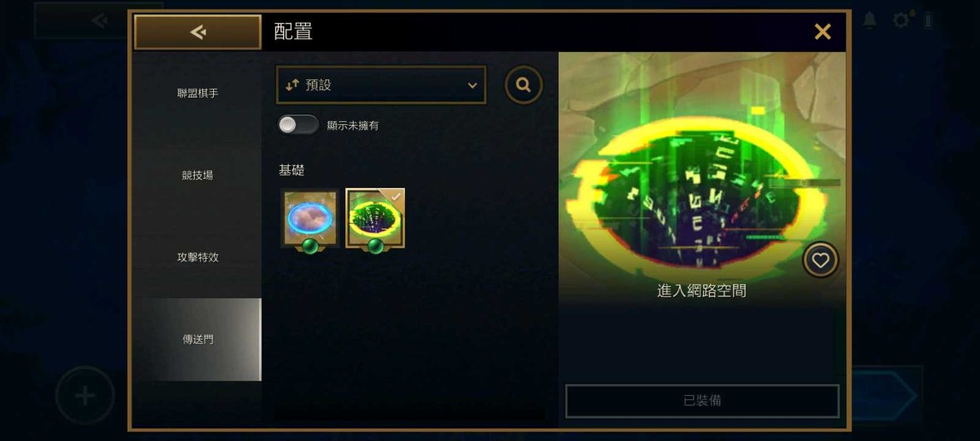Click the back arrow button beside 配置
Screen dimensions: 980x441
[198, 32]
